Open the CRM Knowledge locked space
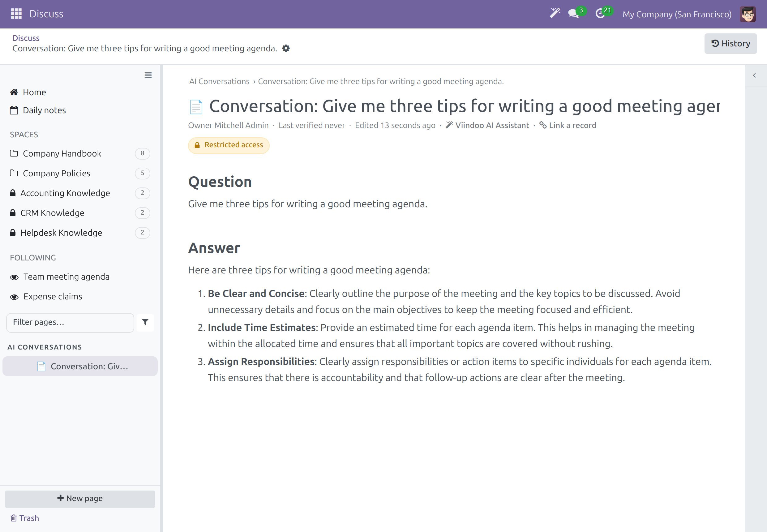This screenshot has width=767, height=532. [x=80, y=213]
